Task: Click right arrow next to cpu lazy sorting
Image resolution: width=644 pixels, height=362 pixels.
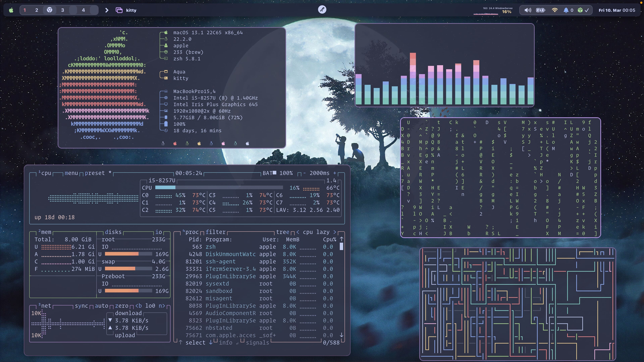Action: point(335,232)
